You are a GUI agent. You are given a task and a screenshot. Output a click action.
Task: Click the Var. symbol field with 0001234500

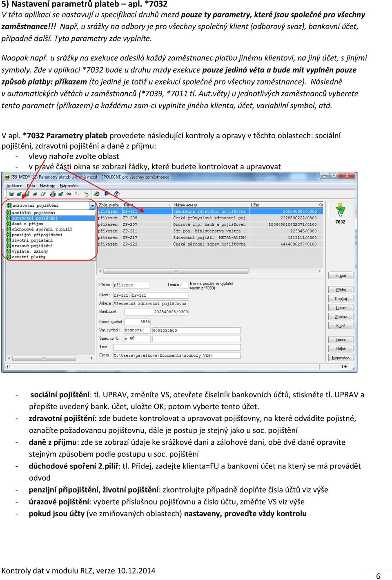(x=196, y=330)
